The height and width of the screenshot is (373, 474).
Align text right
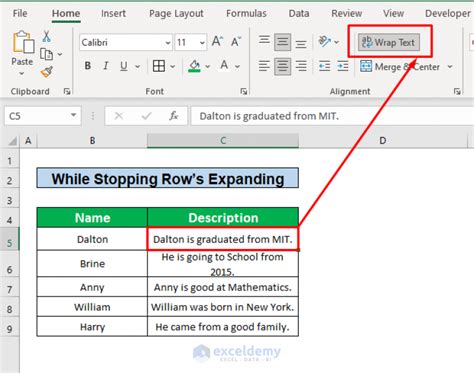pyautogui.click(x=301, y=66)
